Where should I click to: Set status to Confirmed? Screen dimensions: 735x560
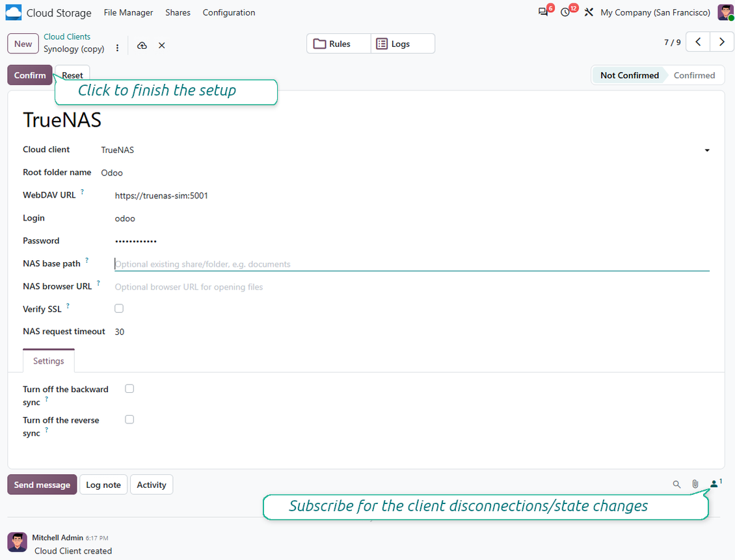click(694, 75)
